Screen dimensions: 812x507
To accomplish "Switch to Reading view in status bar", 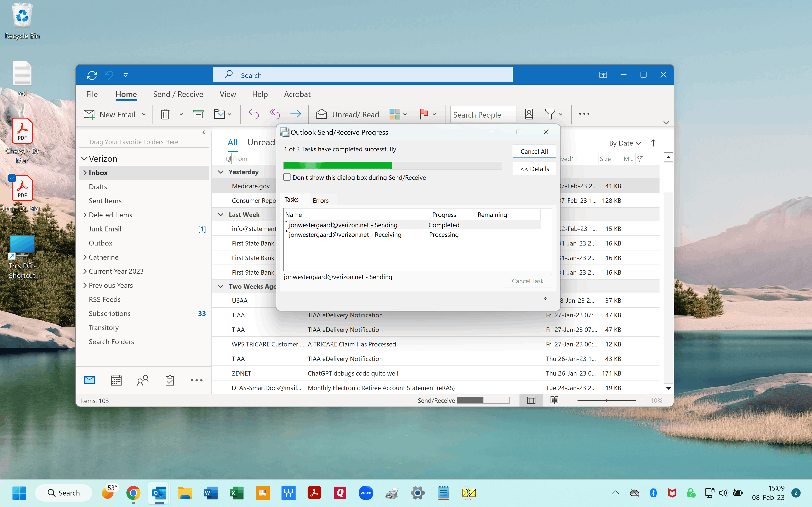I will point(554,400).
